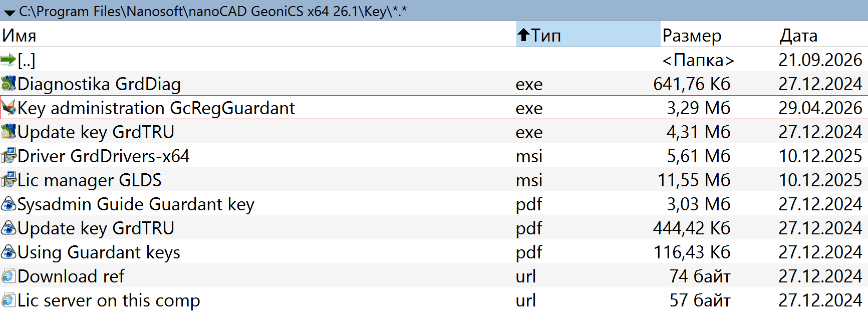The image size is (868, 323).
Task: Open the path history dropdown arrow
Action: pos(10,13)
